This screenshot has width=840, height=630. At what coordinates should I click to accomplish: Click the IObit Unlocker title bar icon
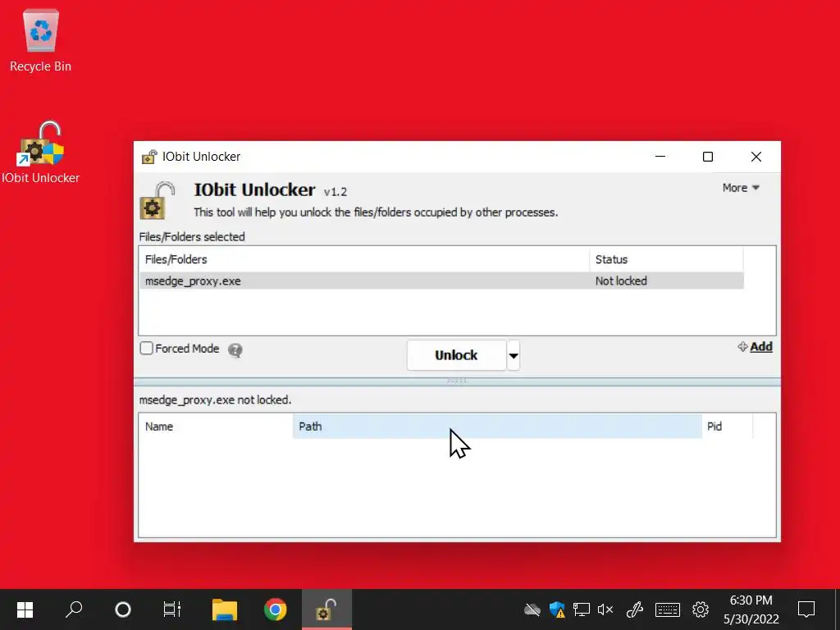click(149, 157)
